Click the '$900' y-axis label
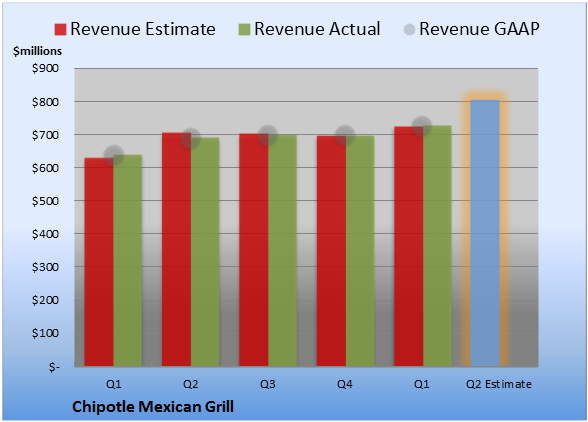This screenshot has width=588, height=422. [x=45, y=68]
